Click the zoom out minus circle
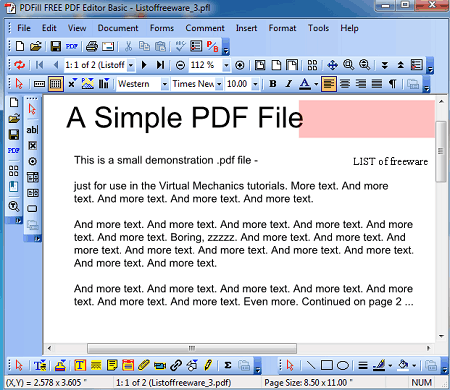This screenshot has width=450, height=390. pos(180,65)
